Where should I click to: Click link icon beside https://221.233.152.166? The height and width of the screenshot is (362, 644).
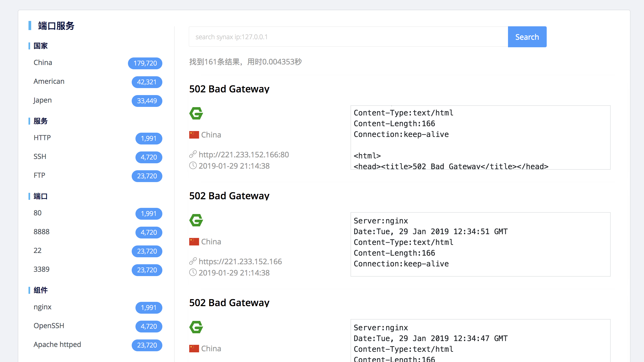(193, 261)
